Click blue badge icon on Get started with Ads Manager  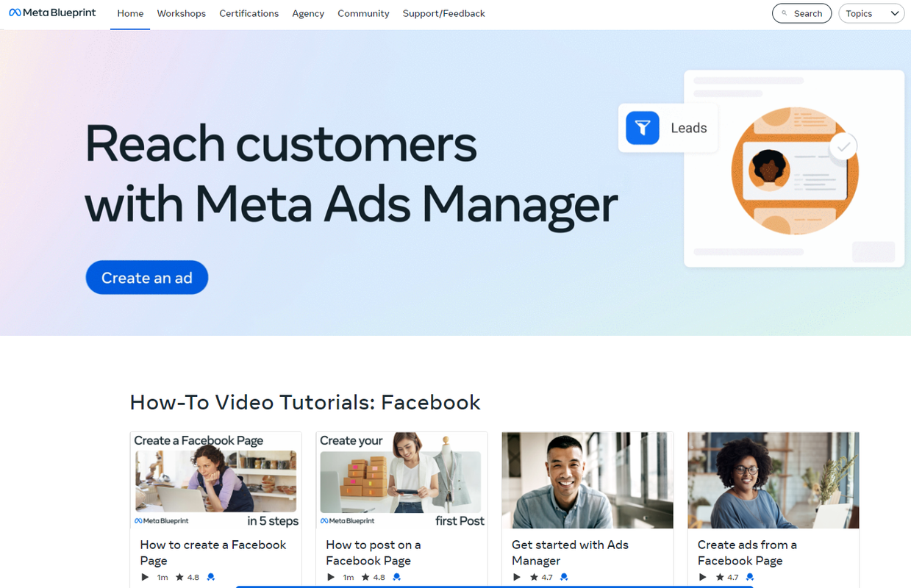pyautogui.click(x=564, y=577)
